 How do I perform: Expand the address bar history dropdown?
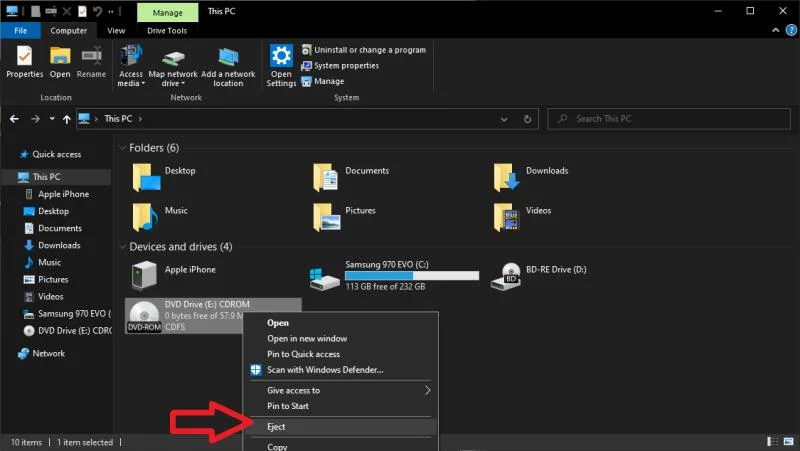click(504, 119)
